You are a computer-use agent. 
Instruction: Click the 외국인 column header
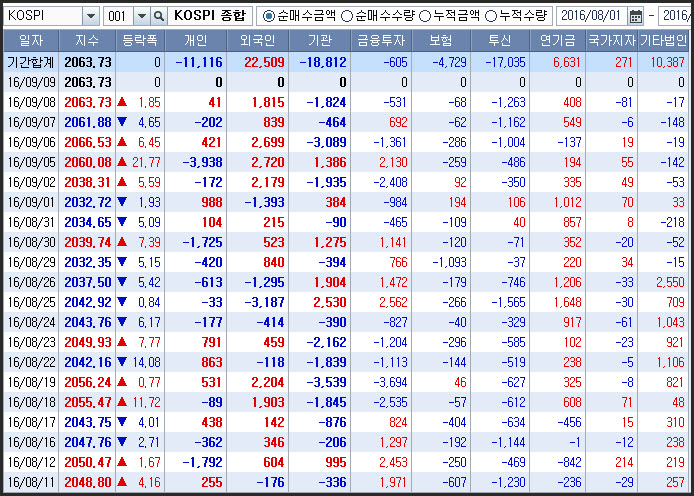(x=258, y=41)
